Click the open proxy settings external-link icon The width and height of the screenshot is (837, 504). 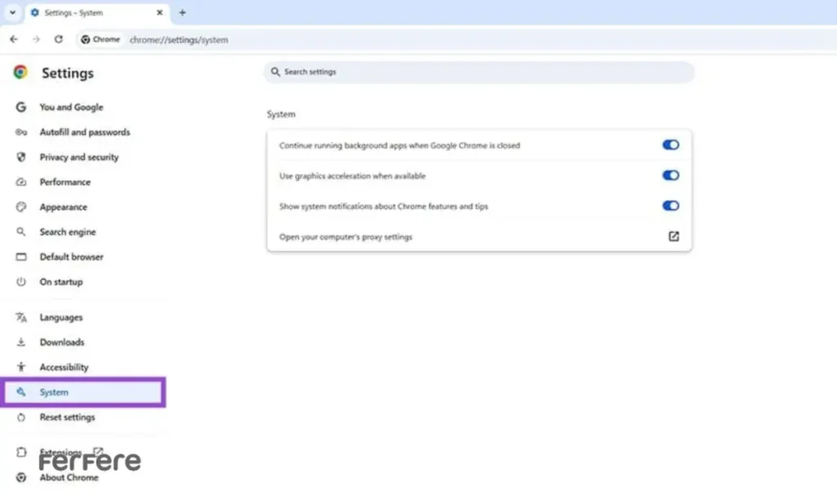click(x=674, y=237)
